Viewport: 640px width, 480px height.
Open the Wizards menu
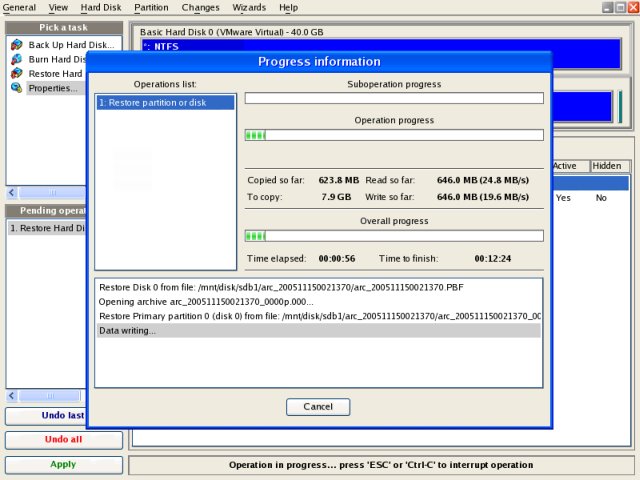(x=249, y=7)
